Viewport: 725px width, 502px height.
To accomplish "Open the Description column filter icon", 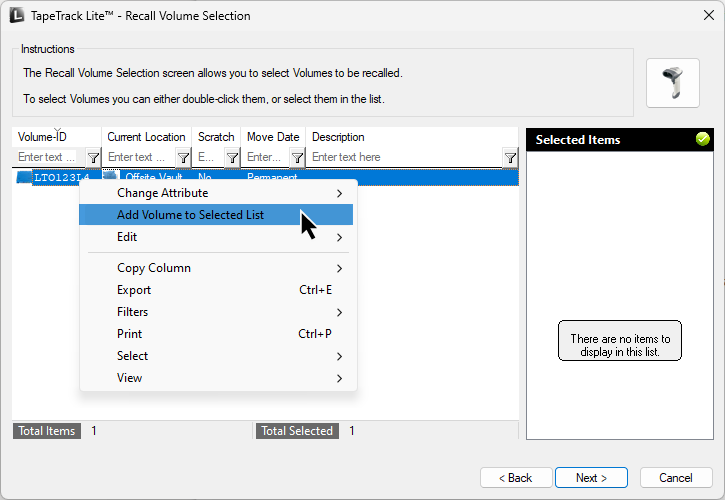I will click(x=510, y=158).
